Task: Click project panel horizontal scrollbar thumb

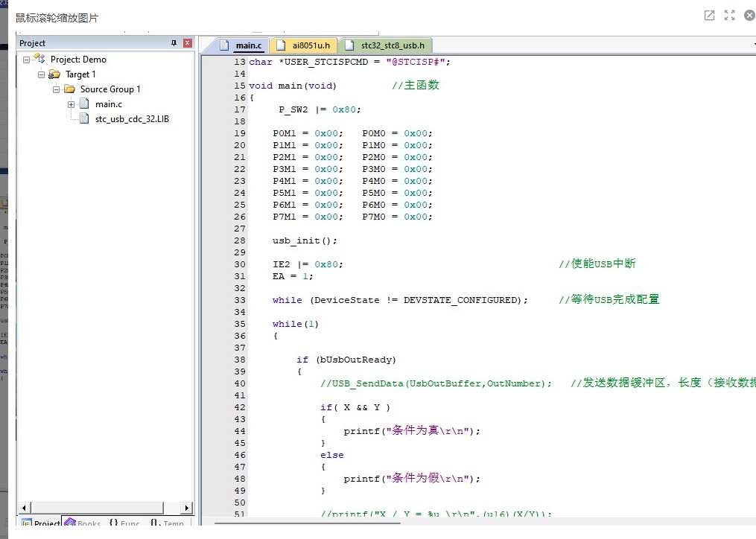Action: pos(98,508)
